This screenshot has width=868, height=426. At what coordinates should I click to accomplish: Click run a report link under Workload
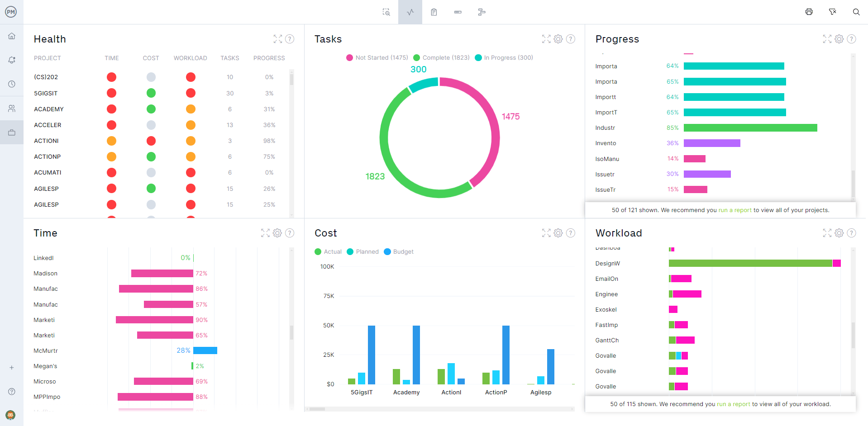pyautogui.click(x=734, y=404)
